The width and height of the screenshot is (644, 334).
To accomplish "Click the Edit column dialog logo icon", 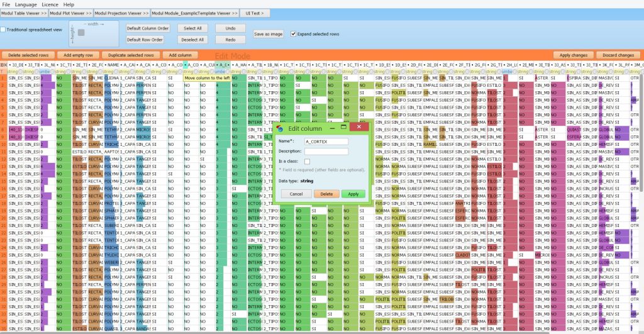I will coord(281,128).
